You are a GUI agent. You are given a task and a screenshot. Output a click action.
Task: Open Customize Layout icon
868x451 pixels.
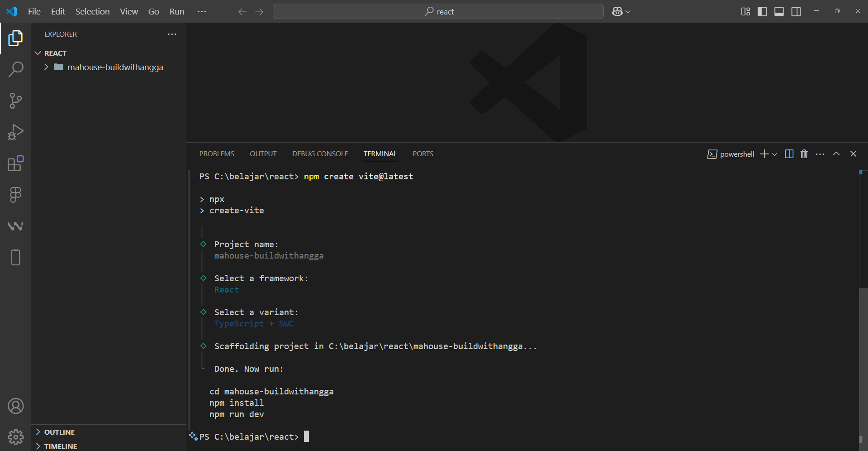point(745,12)
